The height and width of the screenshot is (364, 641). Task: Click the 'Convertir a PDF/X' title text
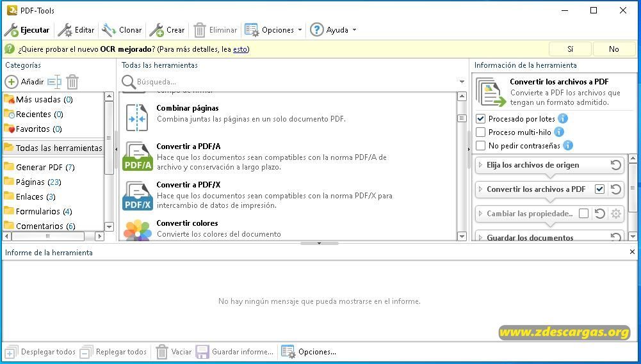coord(188,185)
